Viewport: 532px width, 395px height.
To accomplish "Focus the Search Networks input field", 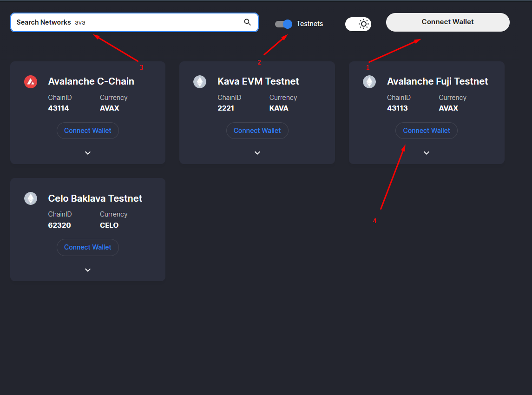I will [x=134, y=22].
